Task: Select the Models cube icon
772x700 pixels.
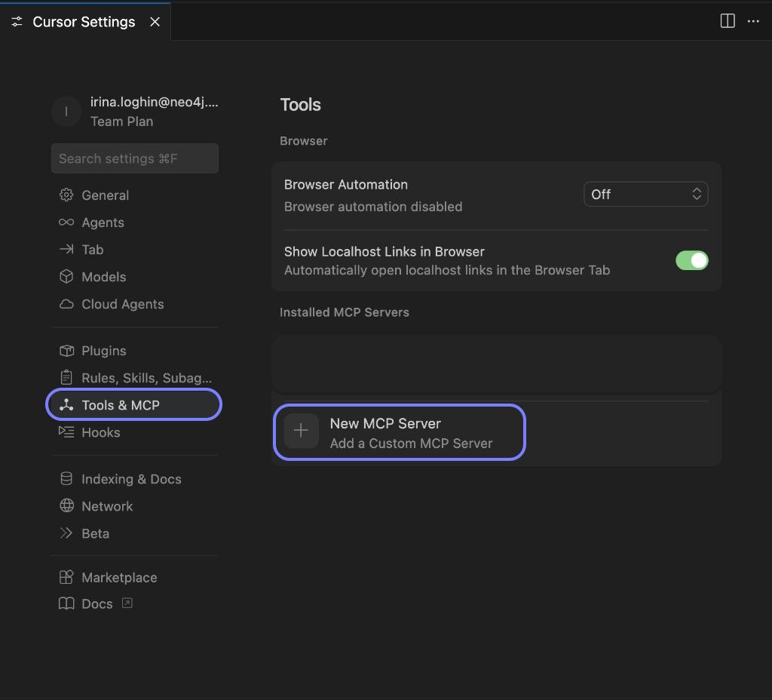Action: tap(66, 276)
